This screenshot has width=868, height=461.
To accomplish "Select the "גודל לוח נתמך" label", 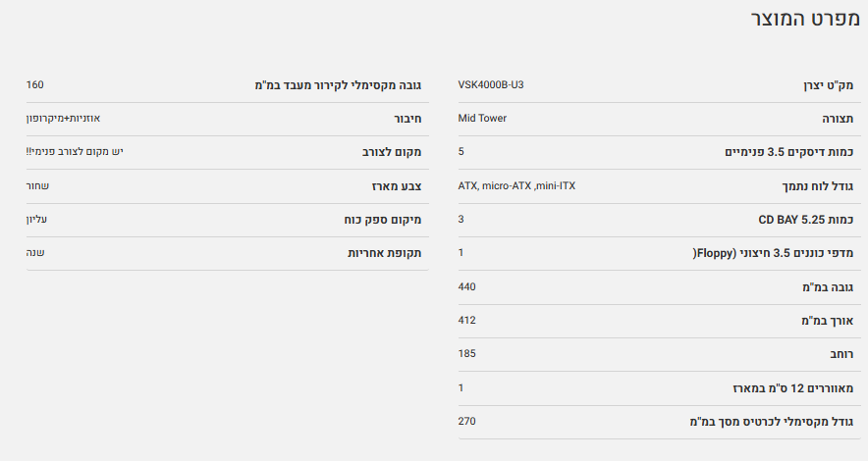I will [x=813, y=187].
